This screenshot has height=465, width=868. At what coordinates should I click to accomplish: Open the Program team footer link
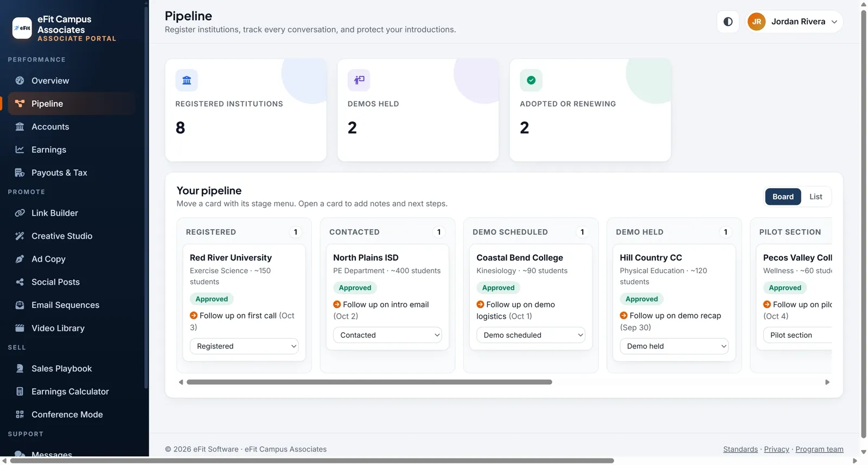pyautogui.click(x=819, y=449)
